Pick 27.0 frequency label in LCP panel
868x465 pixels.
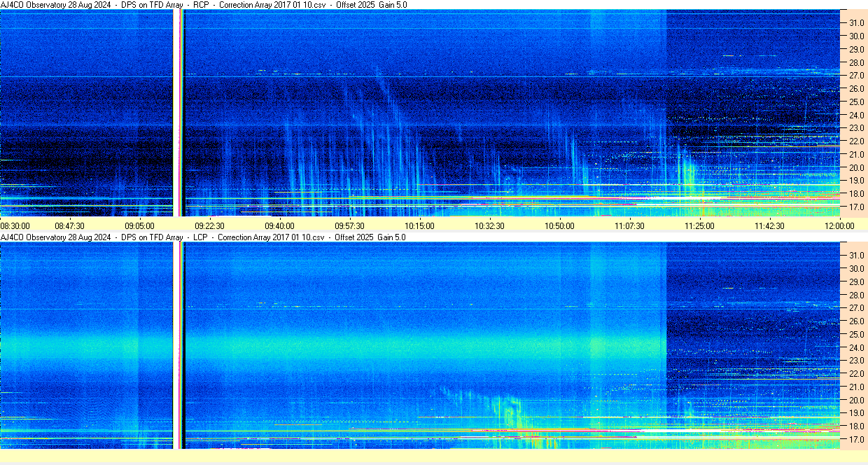coord(856,308)
